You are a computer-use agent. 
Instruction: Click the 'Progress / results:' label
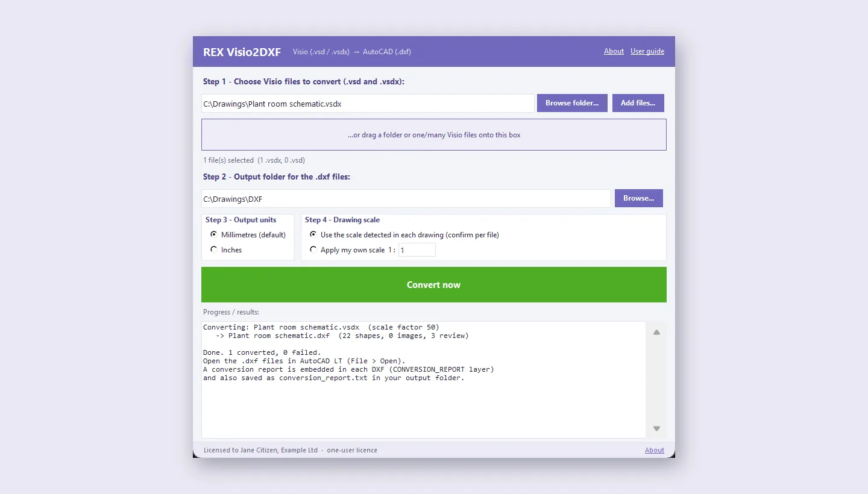click(x=231, y=312)
